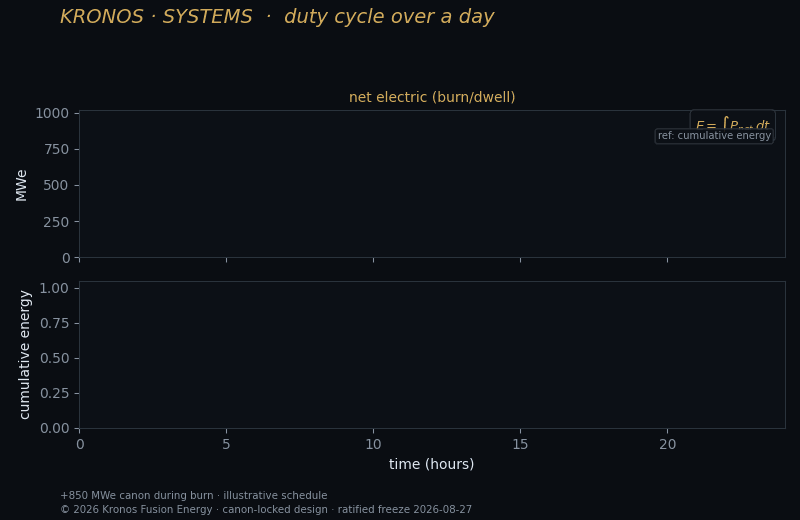Click the 5 tick on the time axis

pos(226,444)
